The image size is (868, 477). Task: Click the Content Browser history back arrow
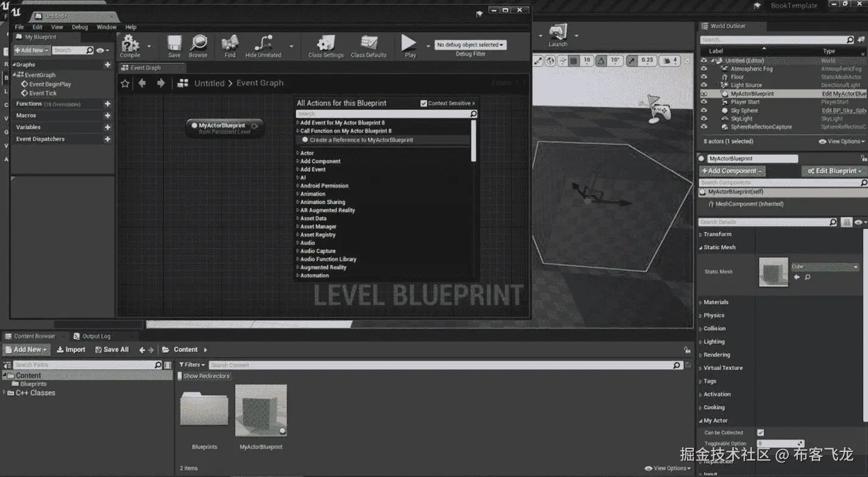pos(142,350)
